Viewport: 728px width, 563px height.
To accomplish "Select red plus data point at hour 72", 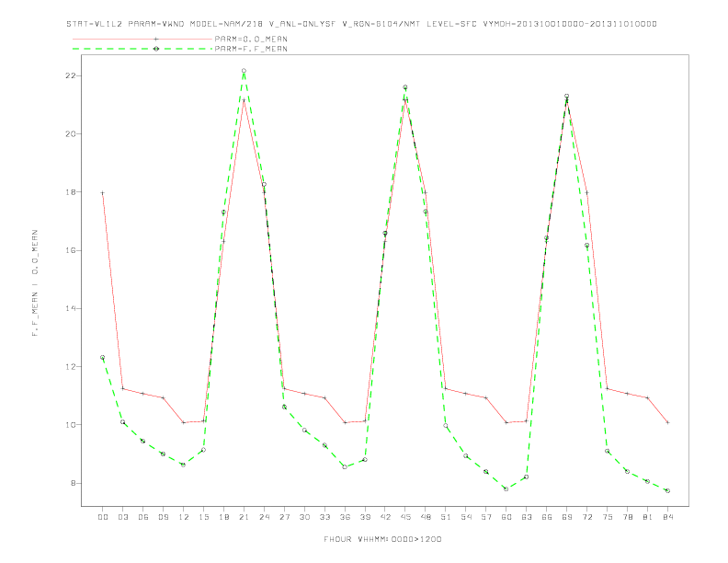I will [x=586, y=192].
